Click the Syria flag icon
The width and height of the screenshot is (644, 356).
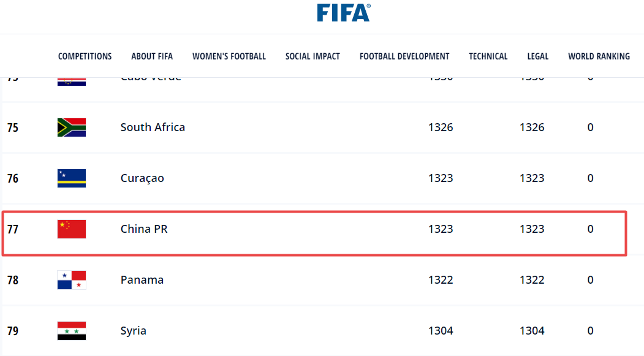(72, 331)
